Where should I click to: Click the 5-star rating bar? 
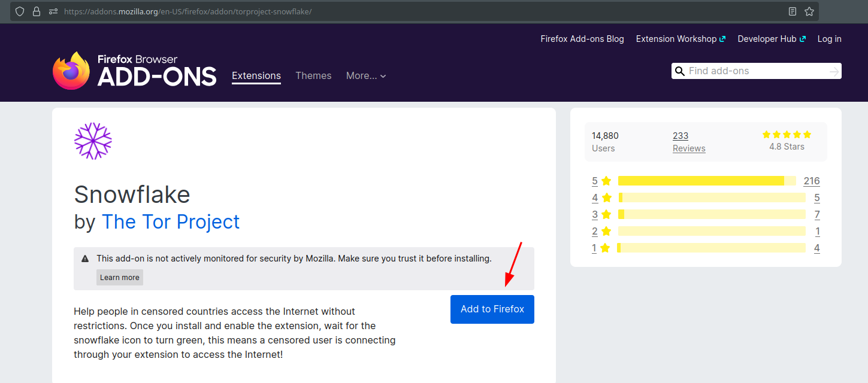click(x=707, y=181)
